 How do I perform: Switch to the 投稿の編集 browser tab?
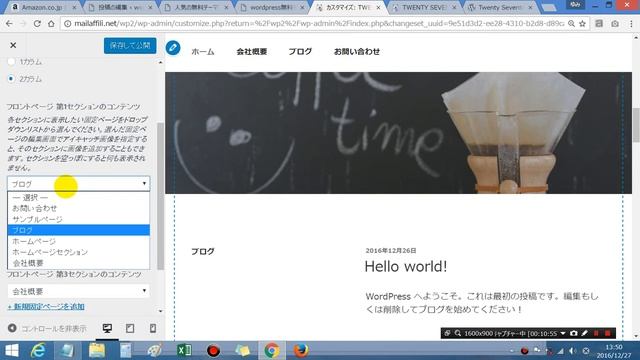click(120, 7)
